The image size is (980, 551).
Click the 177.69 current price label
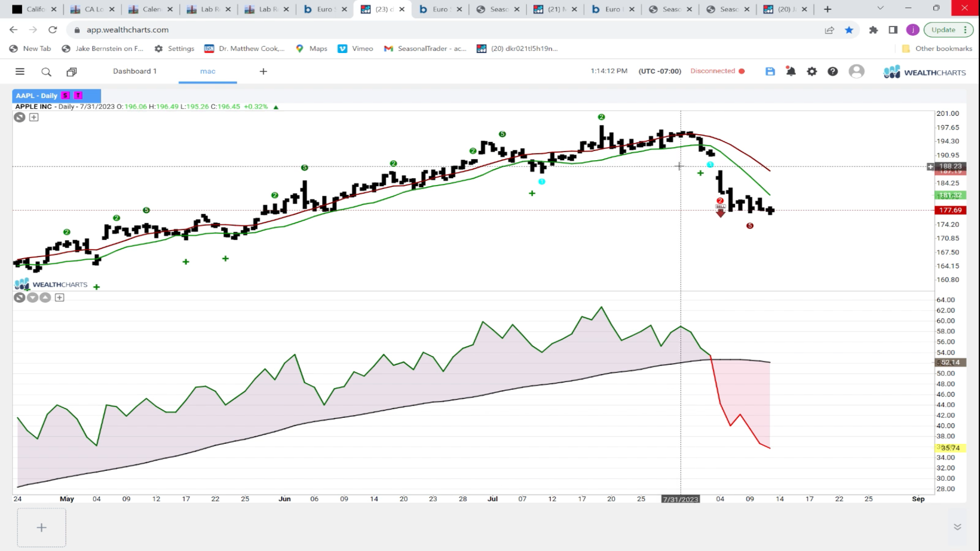950,210
